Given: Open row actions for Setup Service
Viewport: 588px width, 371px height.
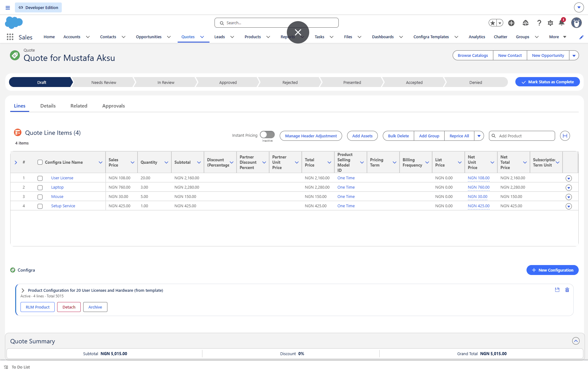Looking at the screenshot, I should [569, 206].
